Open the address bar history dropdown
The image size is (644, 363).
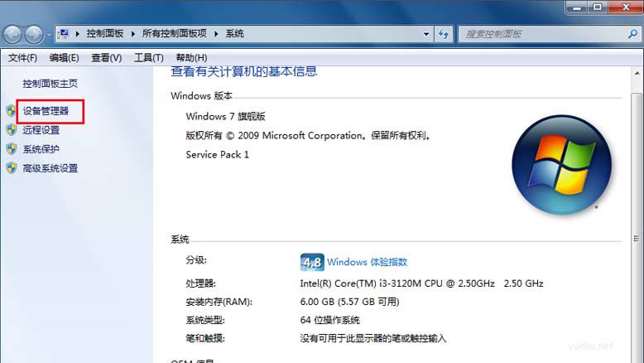point(426,34)
